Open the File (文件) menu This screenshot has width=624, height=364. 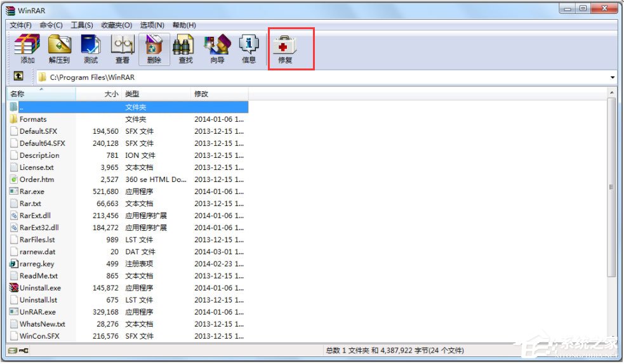pos(21,25)
